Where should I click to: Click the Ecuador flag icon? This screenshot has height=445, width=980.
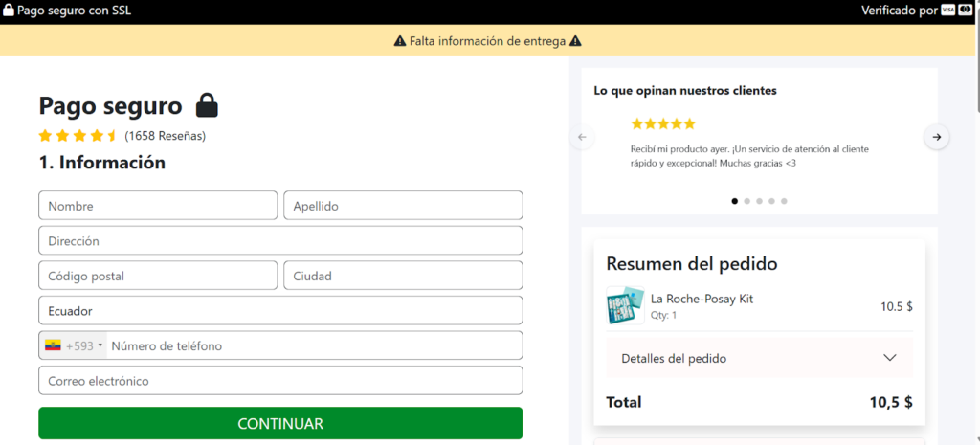[x=53, y=345]
